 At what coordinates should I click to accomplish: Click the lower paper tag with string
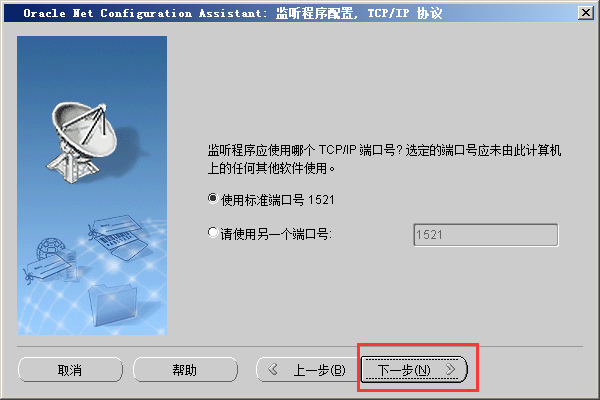coord(48,270)
